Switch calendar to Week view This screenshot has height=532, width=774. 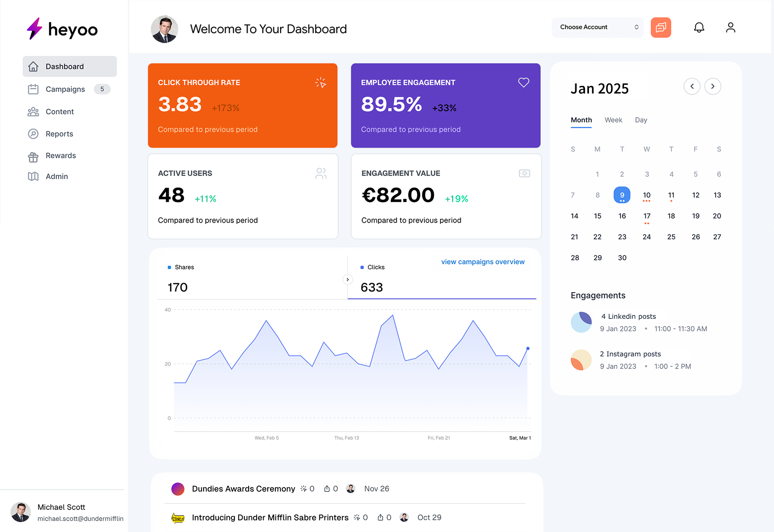coord(613,120)
